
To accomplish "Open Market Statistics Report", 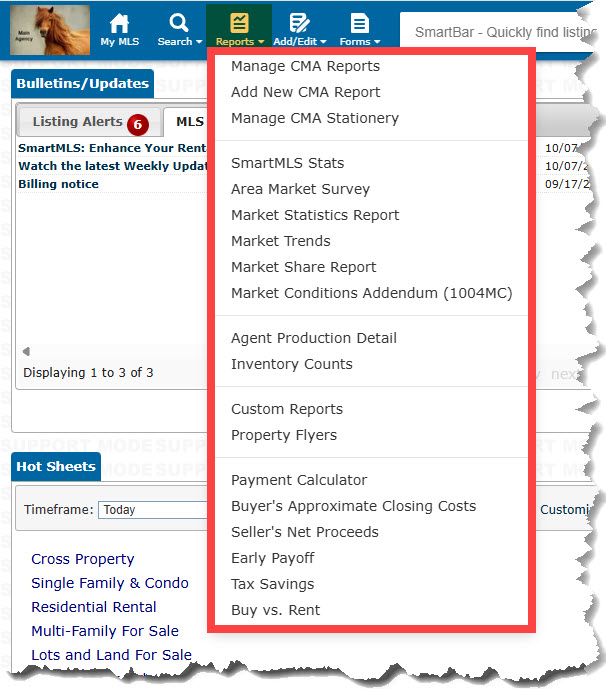I will click(315, 215).
